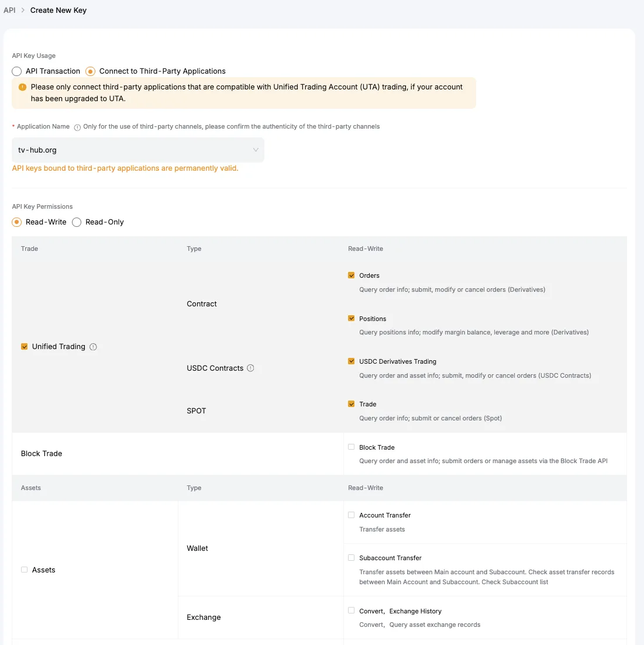Enable the Subaccount Transfer checkbox
This screenshot has width=644, height=645.
pyautogui.click(x=351, y=558)
